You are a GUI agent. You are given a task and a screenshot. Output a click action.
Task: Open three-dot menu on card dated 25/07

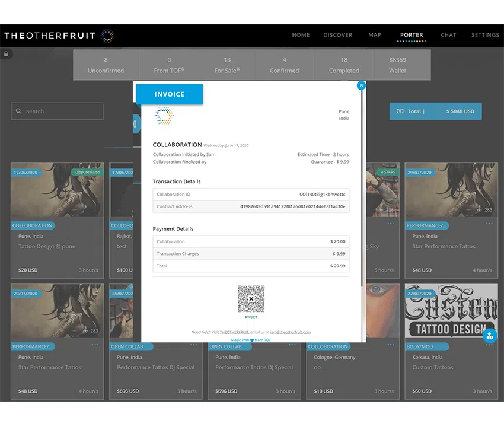(x=193, y=345)
